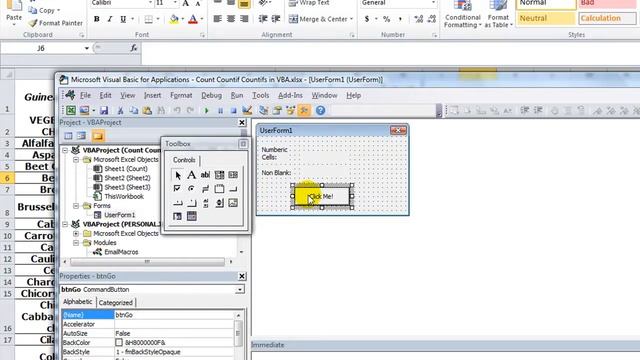The height and width of the screenshot is (360, 640).
Task: Open Project Explorer icon in VBA toolbar
Action: pyautogui.click(x=264, y=110)
